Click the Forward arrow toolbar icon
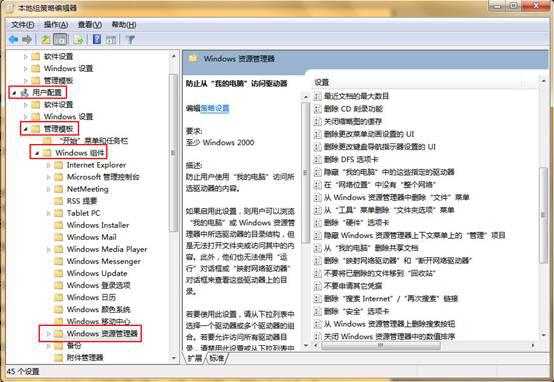 tap(27, 40)
